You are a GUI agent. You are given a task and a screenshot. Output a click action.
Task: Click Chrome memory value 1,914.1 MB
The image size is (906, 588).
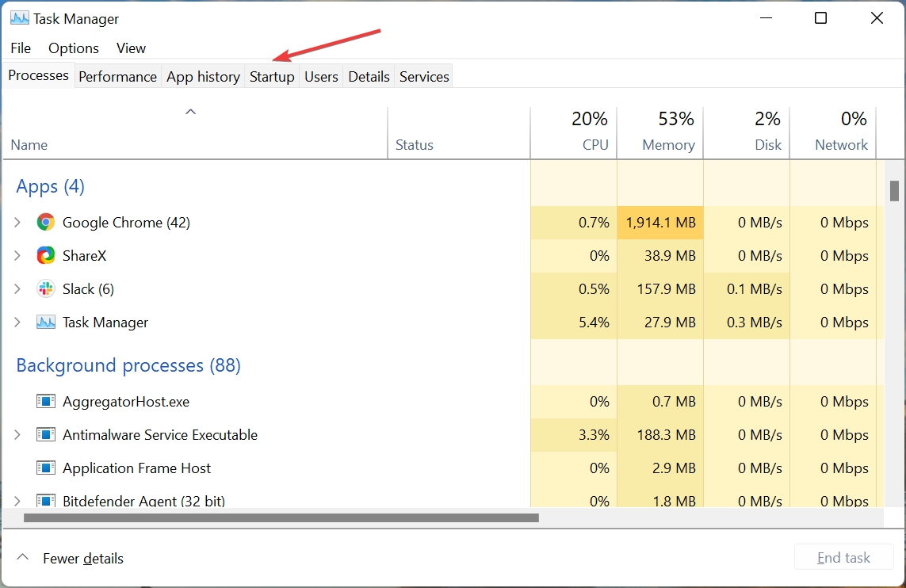660,223
